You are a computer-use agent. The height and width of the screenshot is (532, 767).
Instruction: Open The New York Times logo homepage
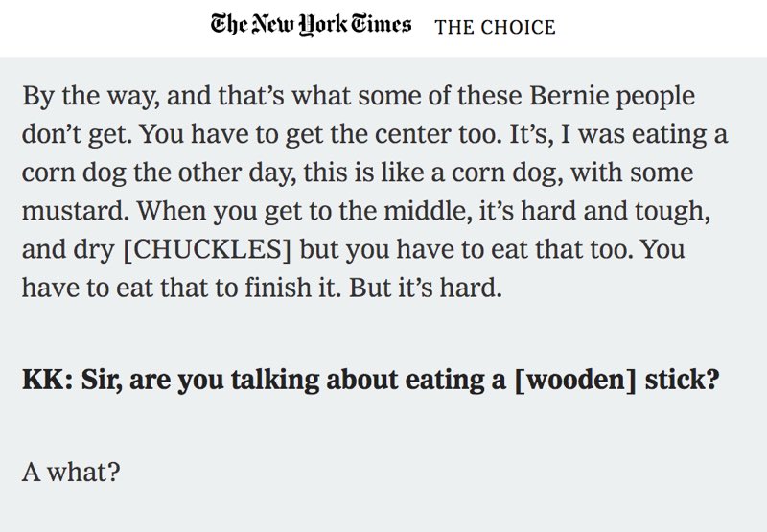click(x=311, y=25)
